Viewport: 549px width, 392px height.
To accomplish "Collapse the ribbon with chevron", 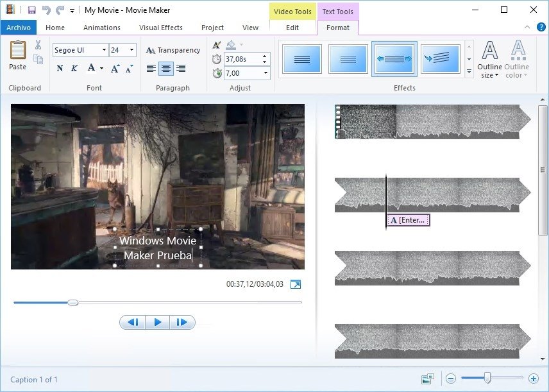I will 527,27.
